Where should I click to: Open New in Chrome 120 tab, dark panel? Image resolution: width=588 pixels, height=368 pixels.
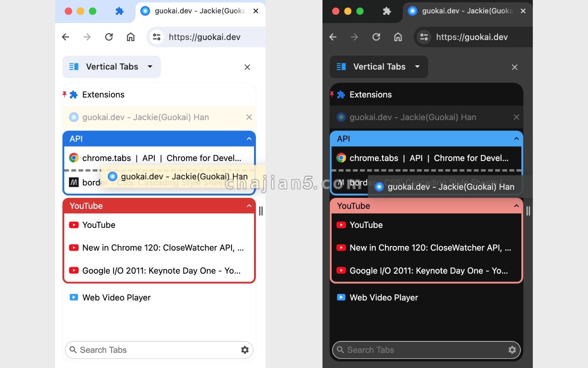coord(426,248)
